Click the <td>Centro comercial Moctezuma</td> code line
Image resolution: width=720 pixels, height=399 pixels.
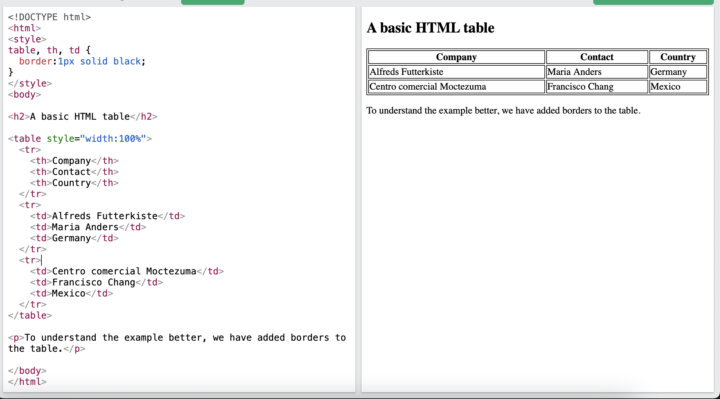tap(127, 271)
